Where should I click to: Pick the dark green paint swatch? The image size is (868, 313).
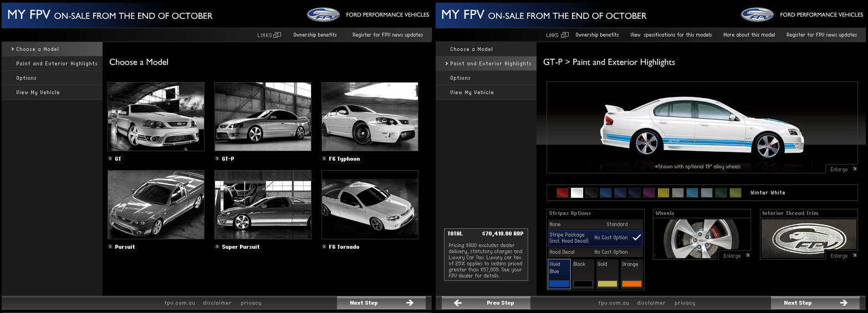pyautogui.click(x=721, y=193)
